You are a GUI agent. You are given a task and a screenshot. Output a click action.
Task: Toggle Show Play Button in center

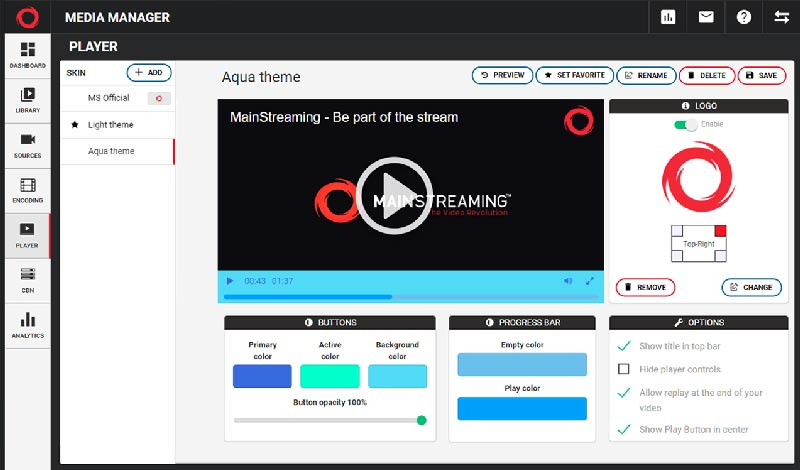624,430
